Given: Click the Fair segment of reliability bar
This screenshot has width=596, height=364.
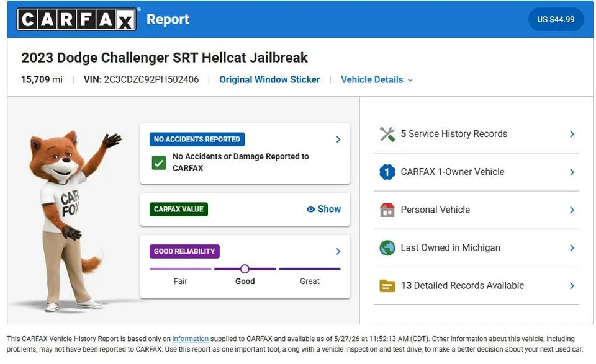Looking at the screenshot, I should point(180,269).
